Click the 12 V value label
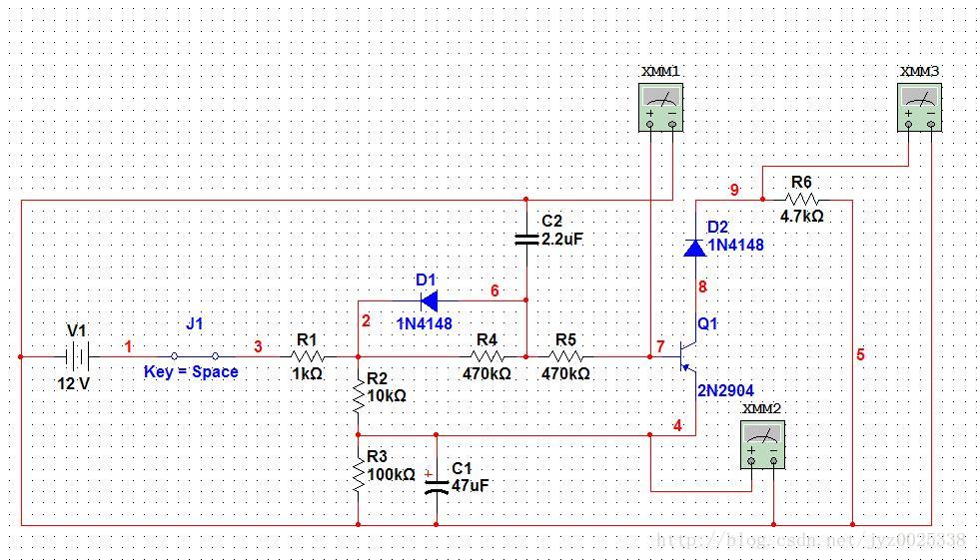Image resolution: width=977 pixels, height=560 pixels. [x=74, y=383]
